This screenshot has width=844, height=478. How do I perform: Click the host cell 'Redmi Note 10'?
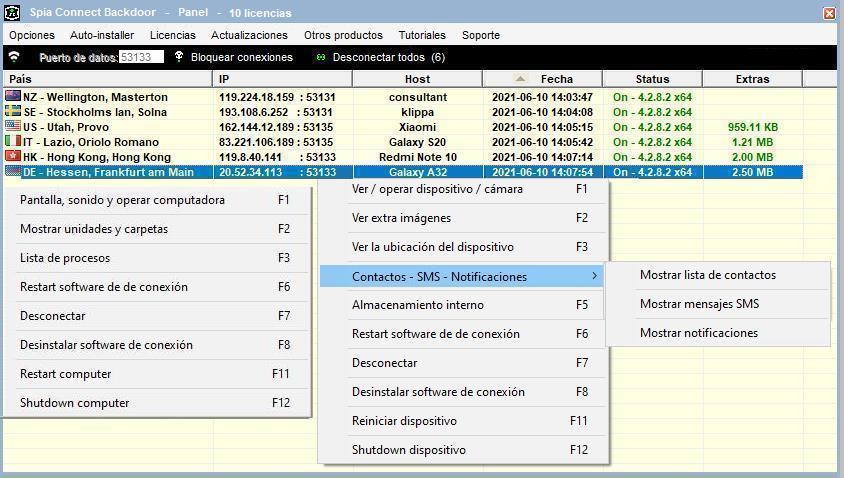point(418,157)
